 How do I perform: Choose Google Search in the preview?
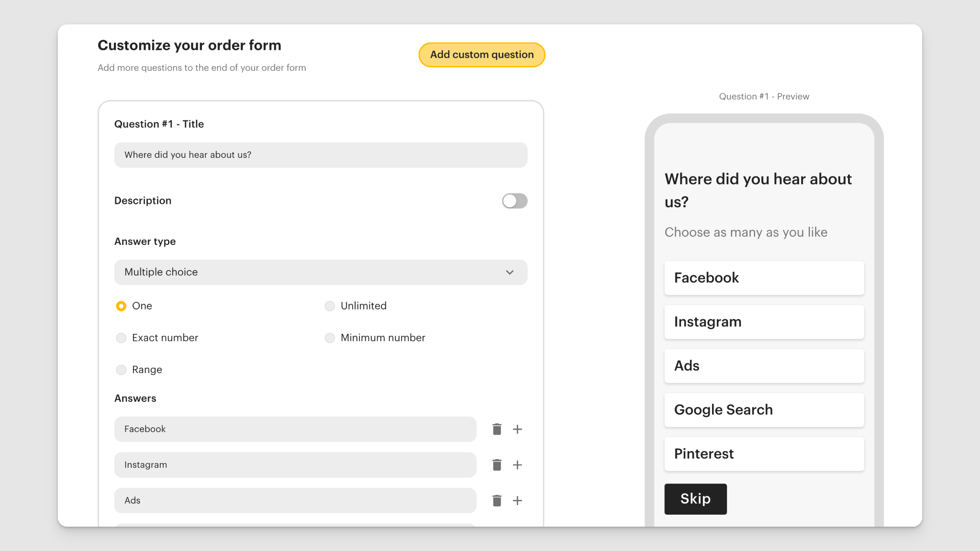coord(764,409)
